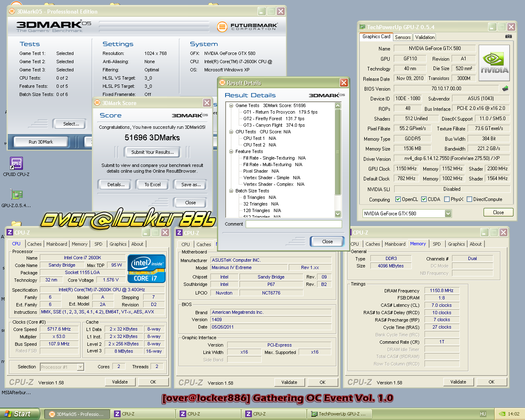Close the Result Details window with X
525x420 pixels.
pos(344,83)
